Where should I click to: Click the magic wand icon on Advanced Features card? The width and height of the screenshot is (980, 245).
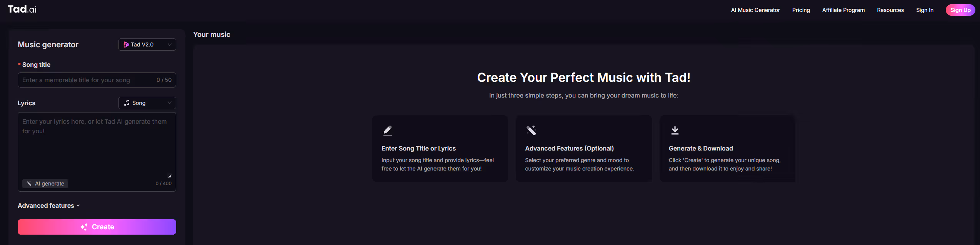[x=531, y=130]
